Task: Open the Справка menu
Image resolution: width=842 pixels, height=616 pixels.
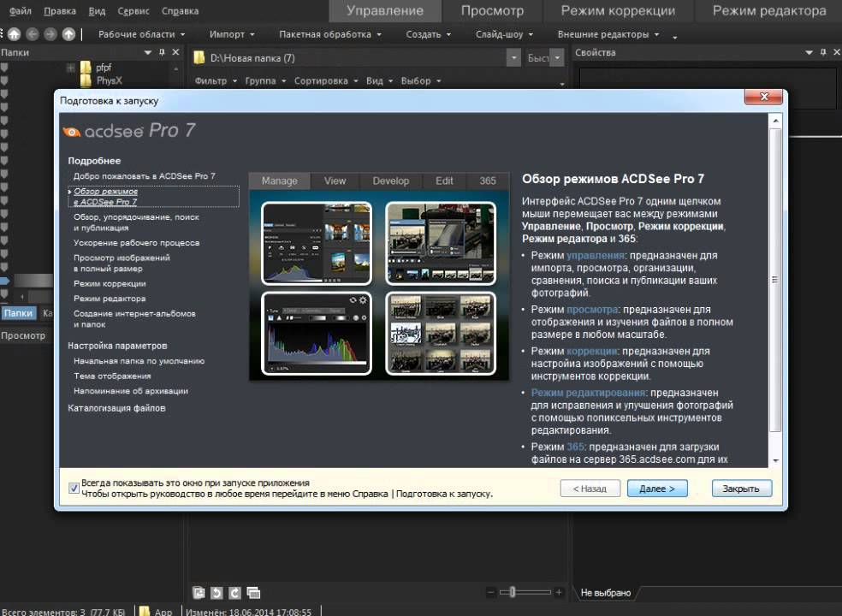Action: [180, 11]
